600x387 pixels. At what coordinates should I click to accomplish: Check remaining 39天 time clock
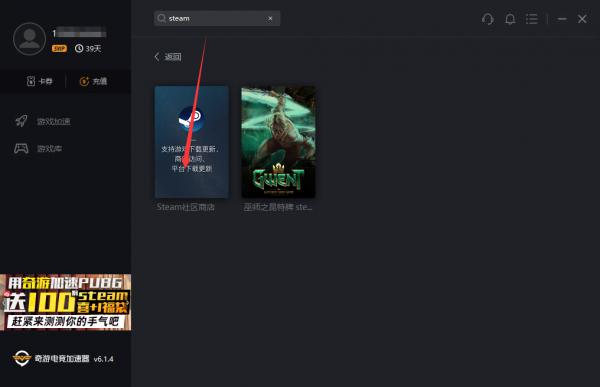(88, 49)
